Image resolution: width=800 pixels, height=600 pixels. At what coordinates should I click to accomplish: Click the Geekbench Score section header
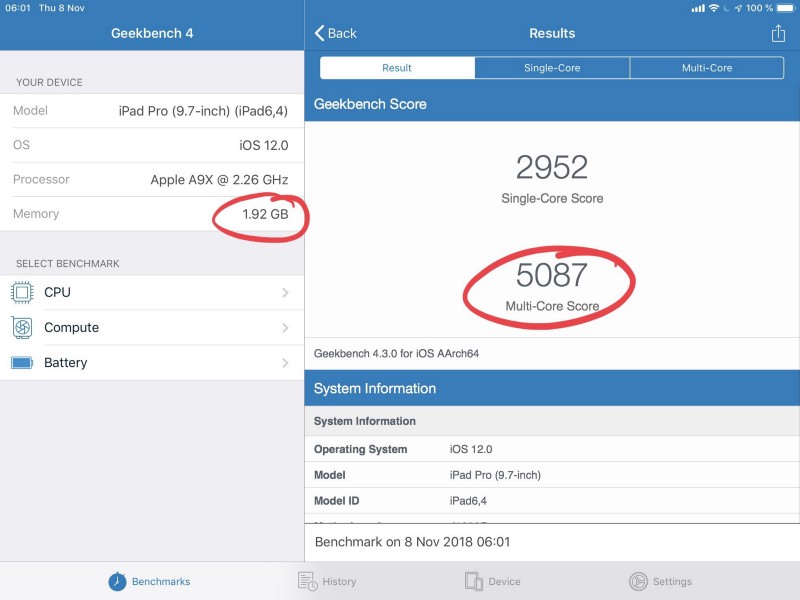[x=552, y=104]
